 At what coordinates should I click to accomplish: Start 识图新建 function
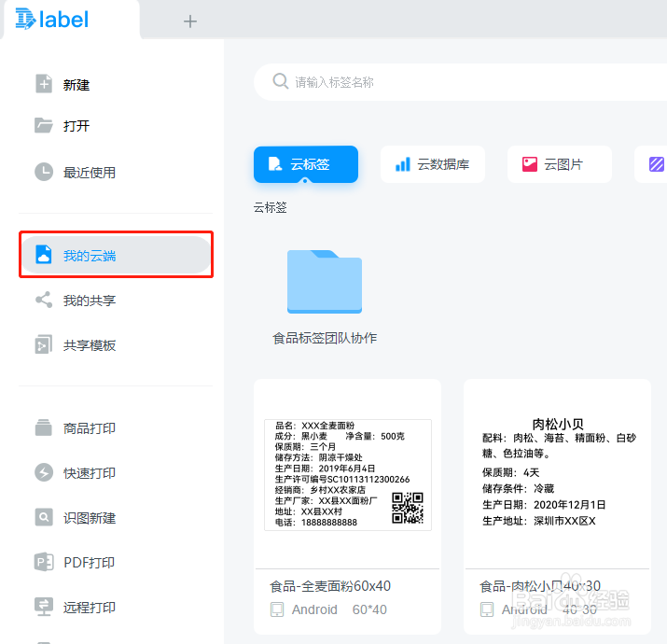pos(90,518)
